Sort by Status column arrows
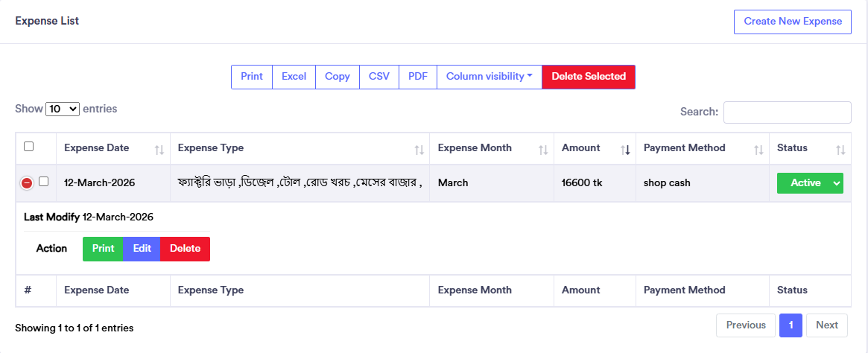This screenshot has width=868, height=353. [x=840, y=150]
